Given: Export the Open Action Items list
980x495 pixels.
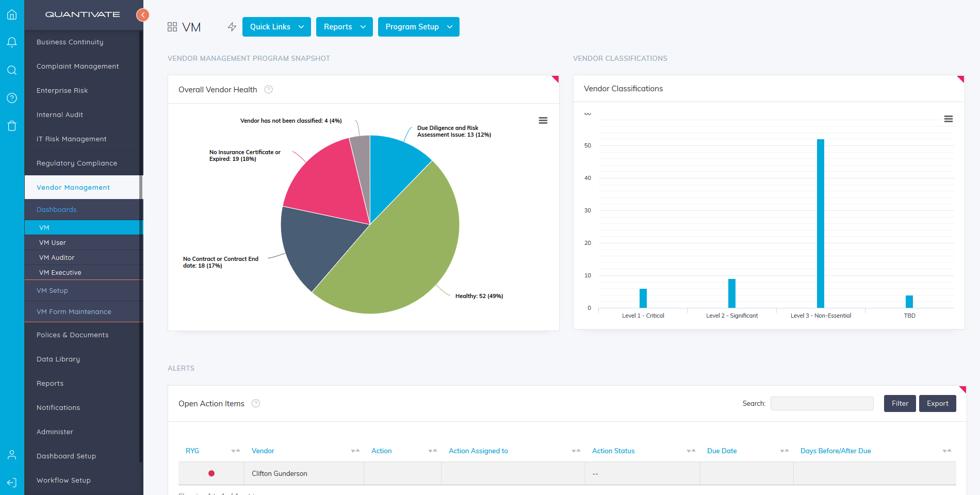Looking at the screenshot, I should pos(937,403).
